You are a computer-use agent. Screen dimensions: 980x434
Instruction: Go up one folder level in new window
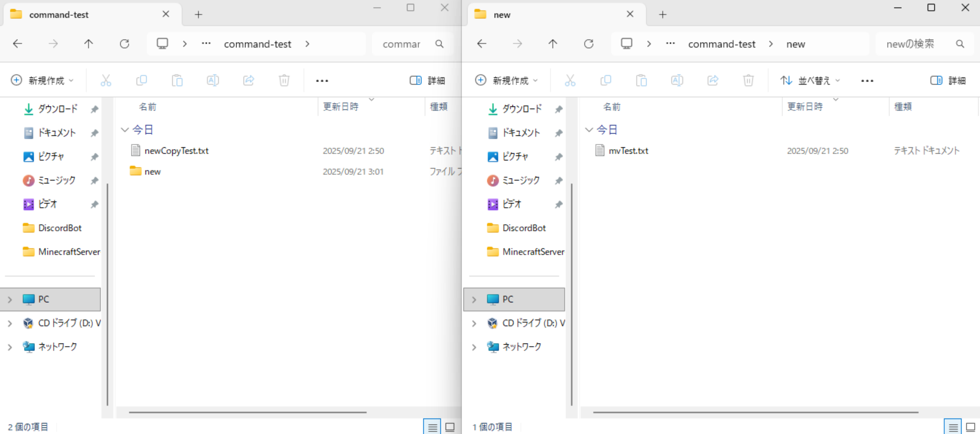(553, 44)
